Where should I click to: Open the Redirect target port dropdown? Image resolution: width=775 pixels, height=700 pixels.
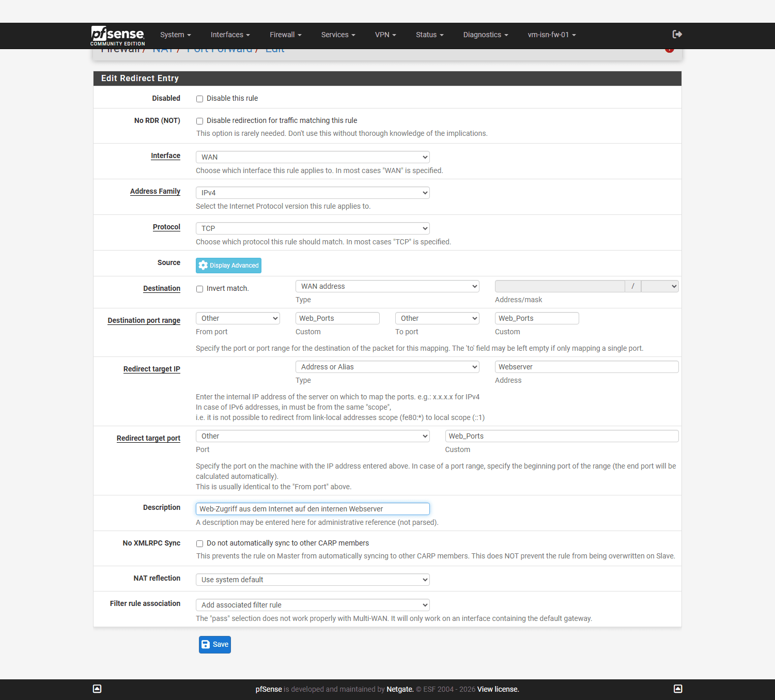[x=313, y=436]
